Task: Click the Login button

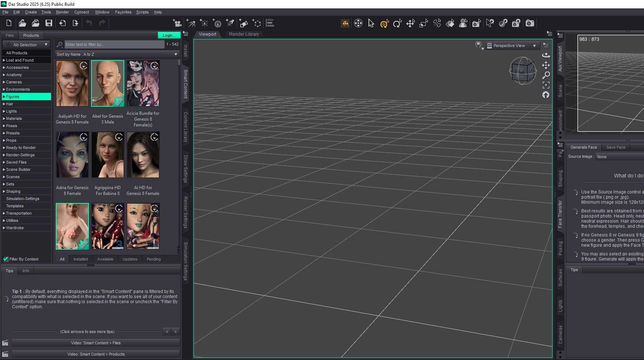Action: (x=169, y=35)
